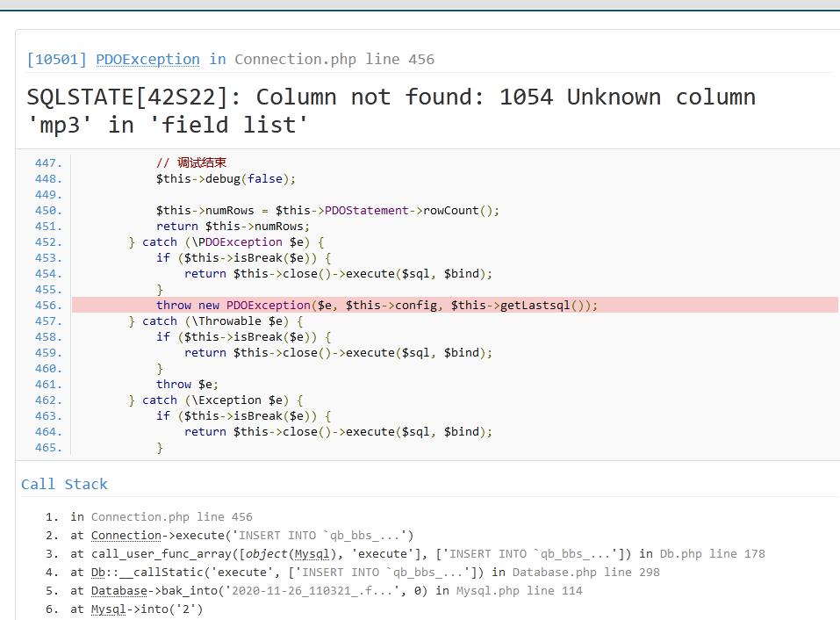Click line number 447 in the gutter
The height and width of the screenshot is (620, 840).
tap(48, 162)
